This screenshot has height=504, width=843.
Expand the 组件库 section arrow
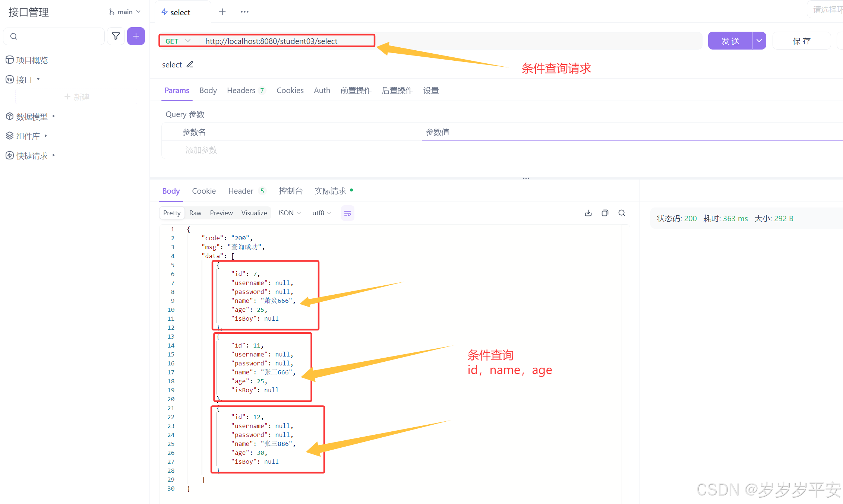coord(46,136)
